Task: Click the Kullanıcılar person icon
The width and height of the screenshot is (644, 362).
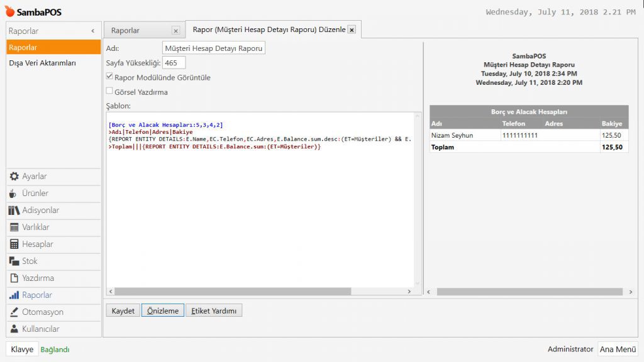Action: tap(14, 329)
